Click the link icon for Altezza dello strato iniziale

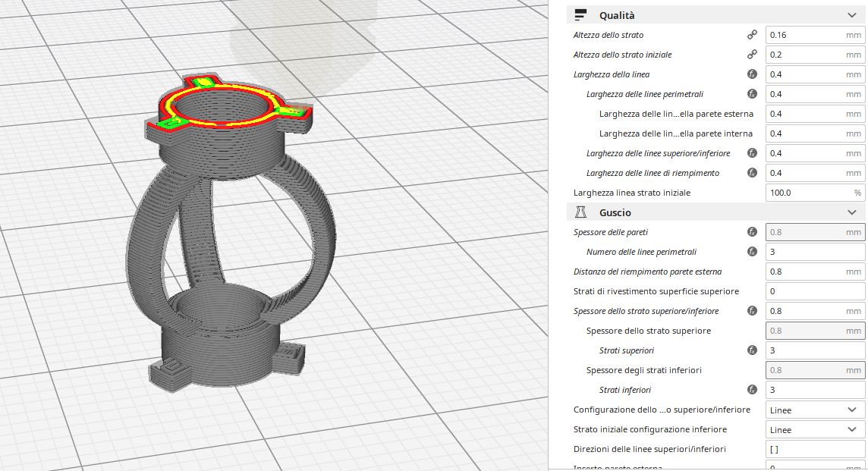tap(752, 55)
